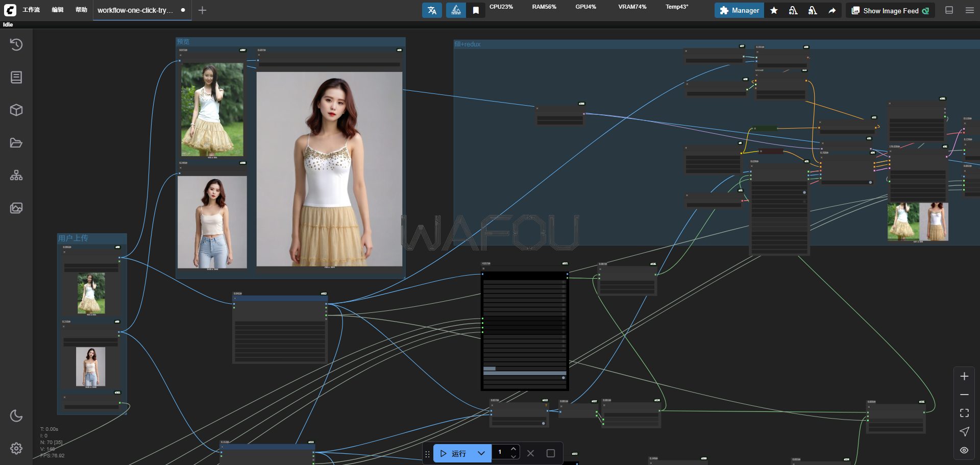Click the Idle status label
980x465 pixels.
8,25
